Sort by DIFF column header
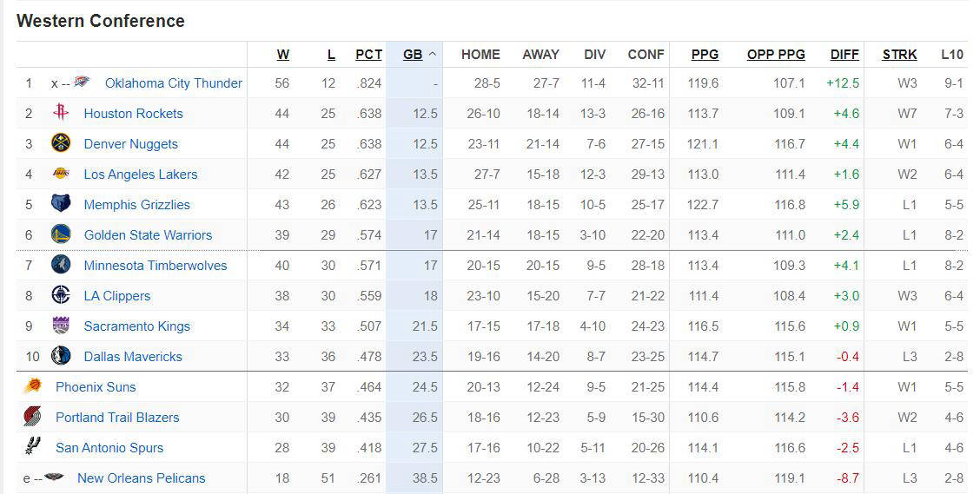This screenshot has width=980, height=494. point(844,55)
